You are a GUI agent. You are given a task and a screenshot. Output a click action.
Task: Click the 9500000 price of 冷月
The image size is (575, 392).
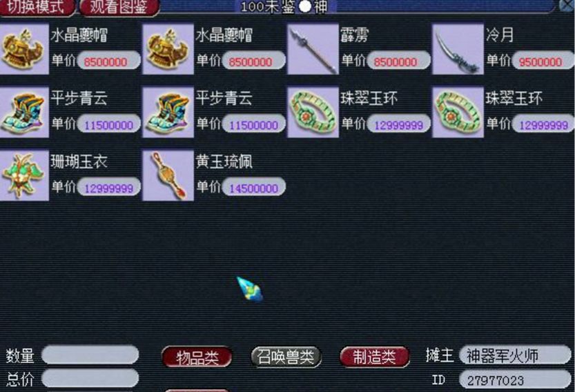pos(543,61)
